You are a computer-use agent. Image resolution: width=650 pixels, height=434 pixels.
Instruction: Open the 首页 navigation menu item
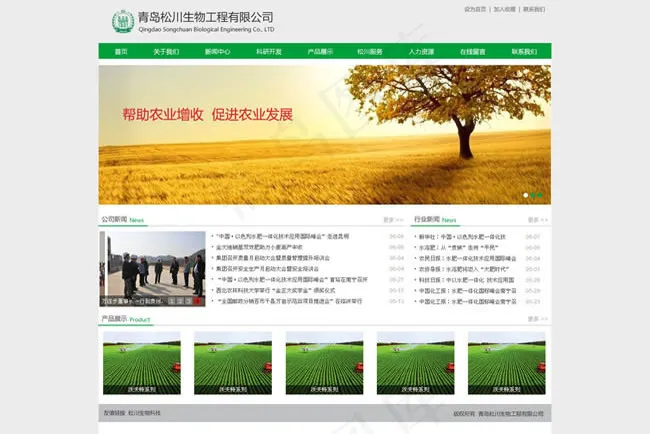tap(121, 51)
